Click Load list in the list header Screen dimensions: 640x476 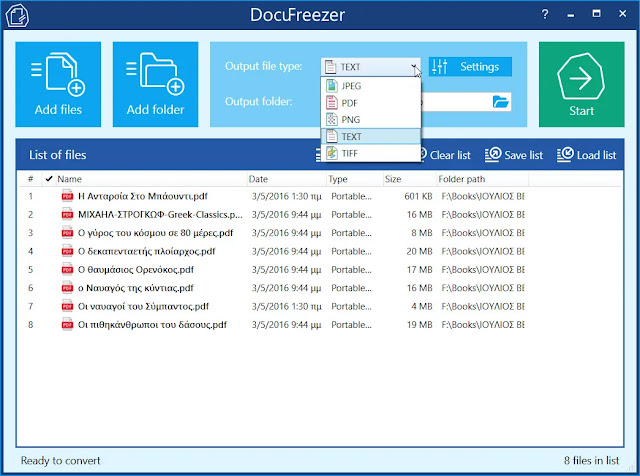587,155
